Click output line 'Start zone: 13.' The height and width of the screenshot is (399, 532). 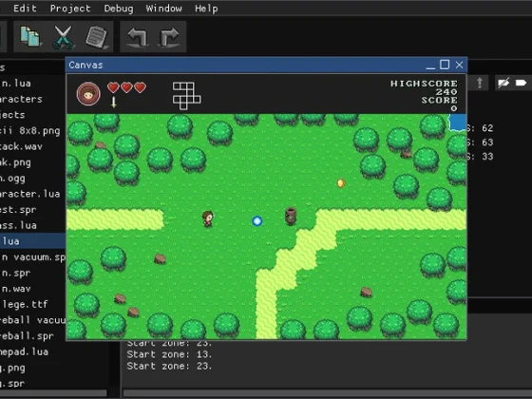click(x=169, y=354)
